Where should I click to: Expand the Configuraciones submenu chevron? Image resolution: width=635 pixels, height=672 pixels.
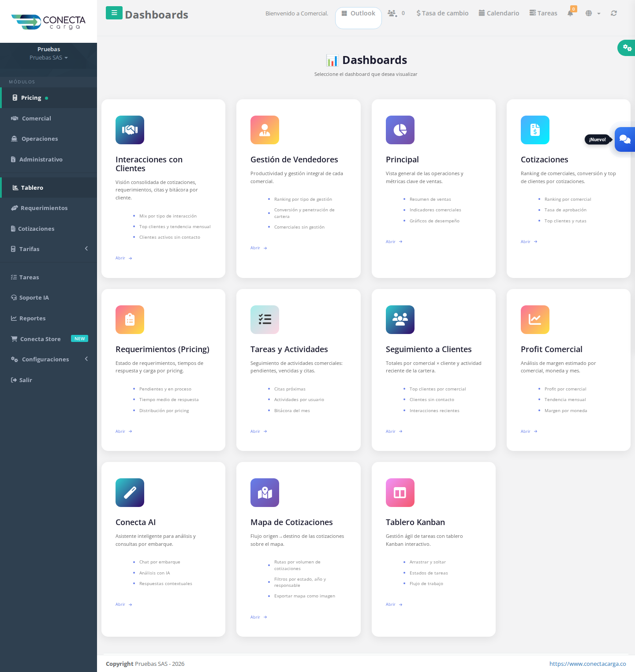[86, 359]
